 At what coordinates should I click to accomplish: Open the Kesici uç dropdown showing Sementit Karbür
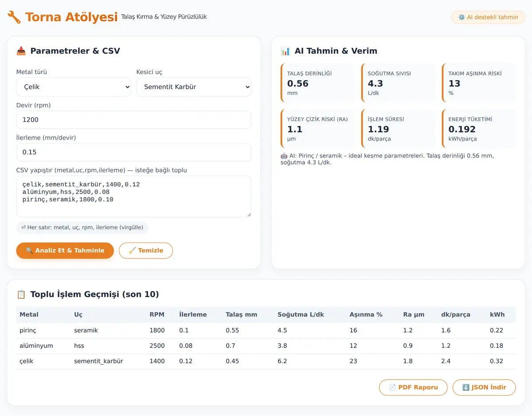point(194,87)
